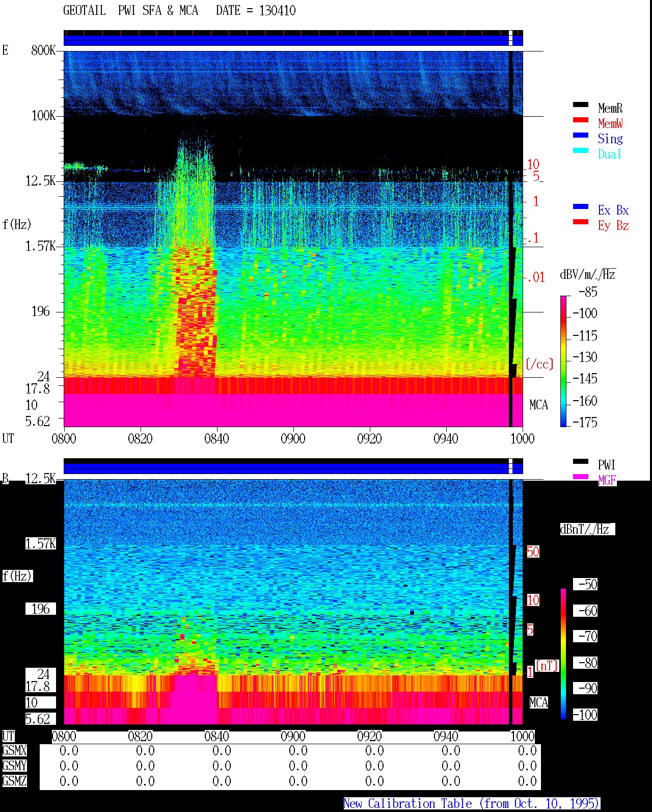652x812 pixels.
Task: Click the GSMX row label
Action: click(x=14, y=751)
